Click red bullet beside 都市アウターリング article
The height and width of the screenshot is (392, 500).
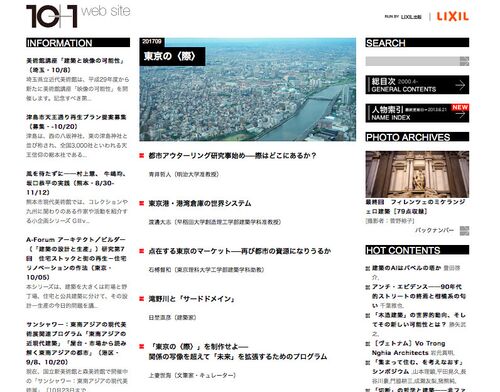tap(142, 156)
